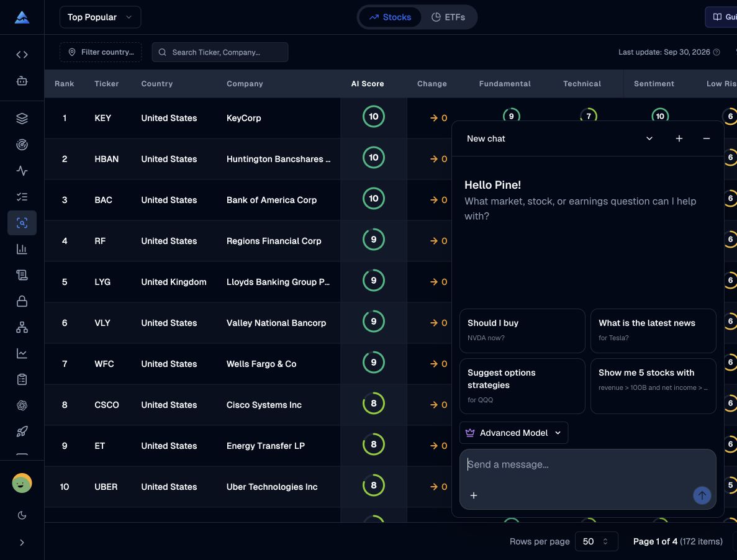Choose 'Show me 5 stocks with' suggestion
This screenshot has height=560, width=737.
click(x=653, y=386)
